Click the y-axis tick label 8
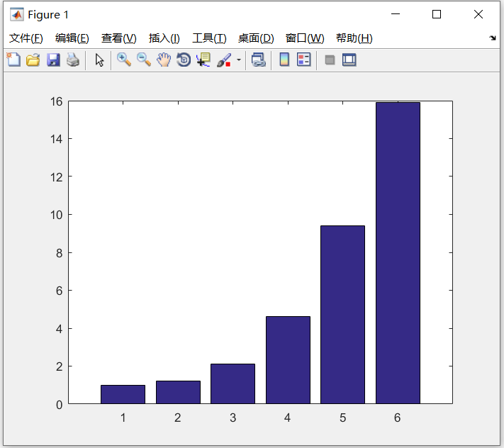This screenshot has width=504, height=448. click(x=59, y=253)
